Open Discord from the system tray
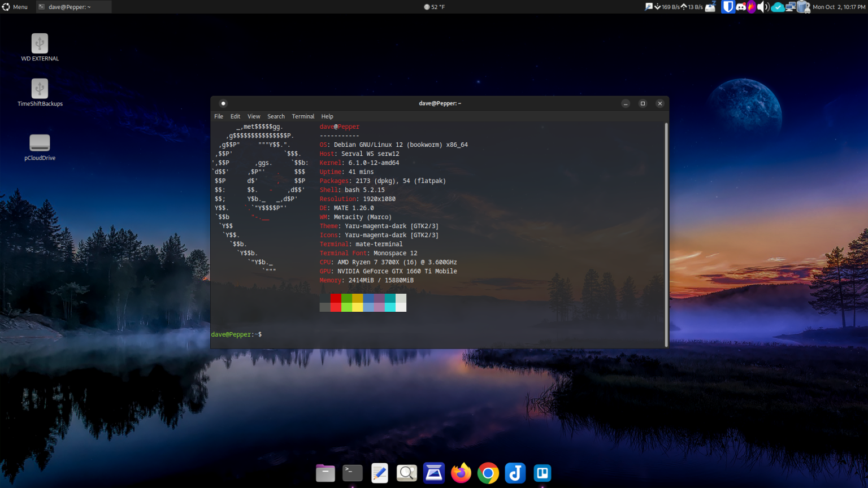 pos(740,7)
